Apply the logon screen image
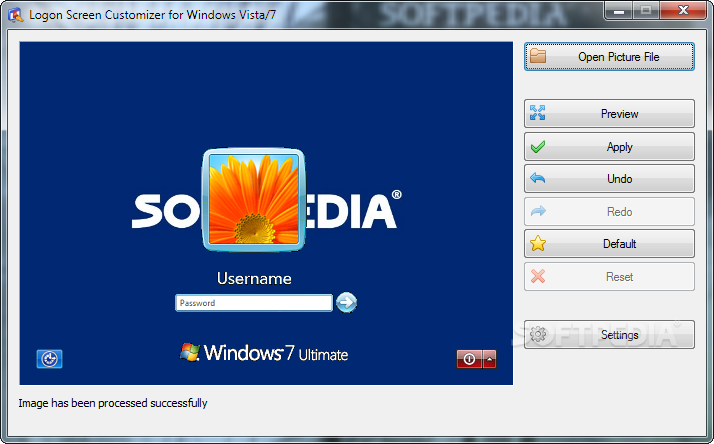Screen dimensions: 714x444 (609, 147)
